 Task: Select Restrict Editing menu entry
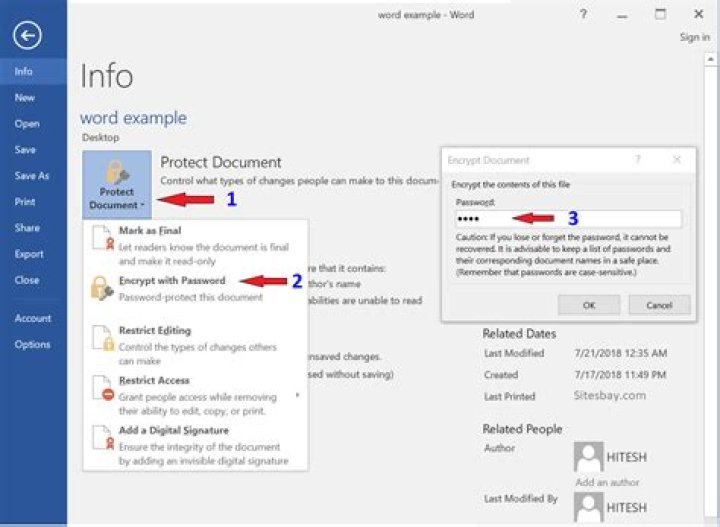tap(196, 345)
